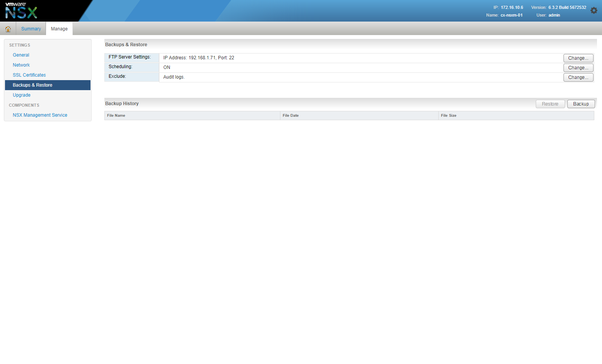Viewport: 602px width, 364px height.
Task: Click the File Date column header
Action: pyautogui.click(x=290, y=116)
